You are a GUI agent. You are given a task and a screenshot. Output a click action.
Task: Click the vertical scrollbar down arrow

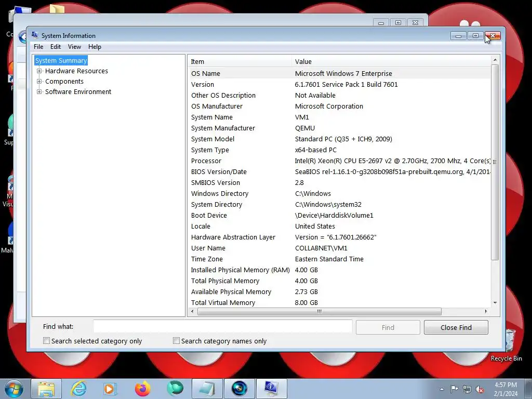495,303
